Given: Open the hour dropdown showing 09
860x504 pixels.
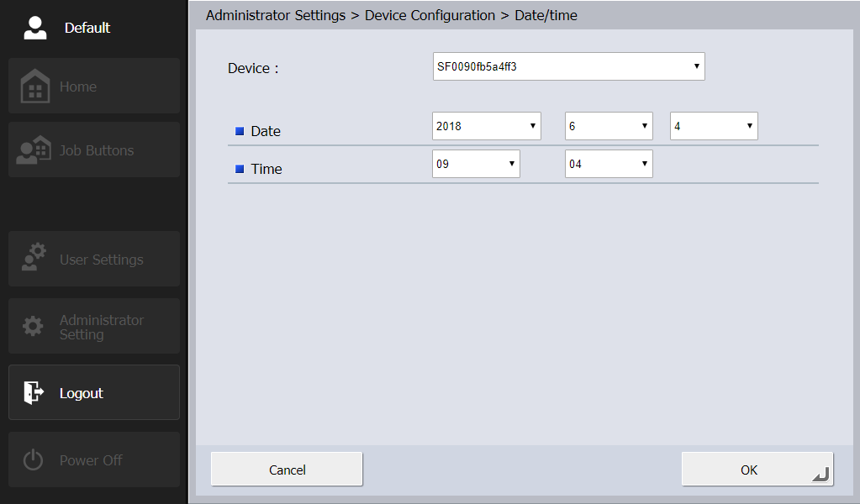Looking at the screenshot, I should [x=476, y=164].
